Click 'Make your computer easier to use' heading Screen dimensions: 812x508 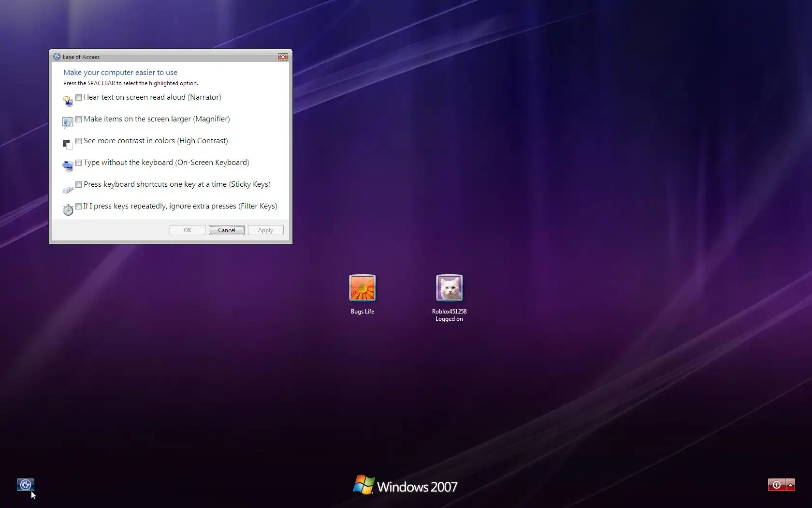120,73
